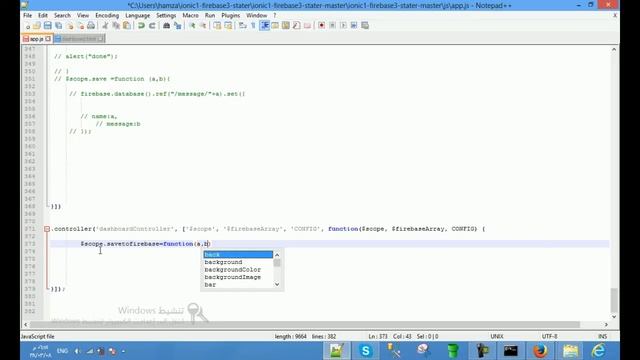Open the Plugins menu
Screen dimensions: 640x360
click(231, 16)
